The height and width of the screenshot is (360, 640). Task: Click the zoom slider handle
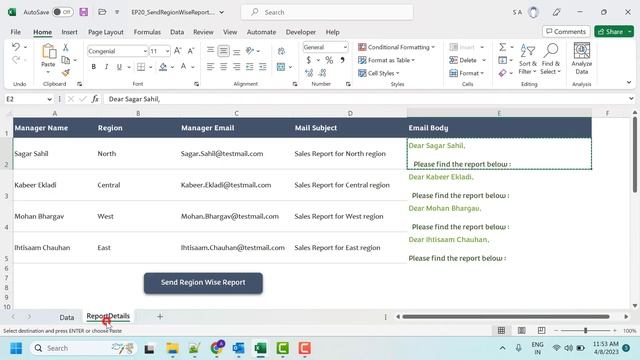point(585,330)
